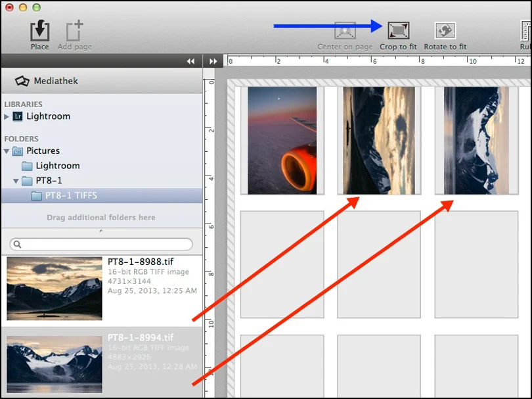
Task: Apply Rotate to fit tool
Action: (445, 30)
